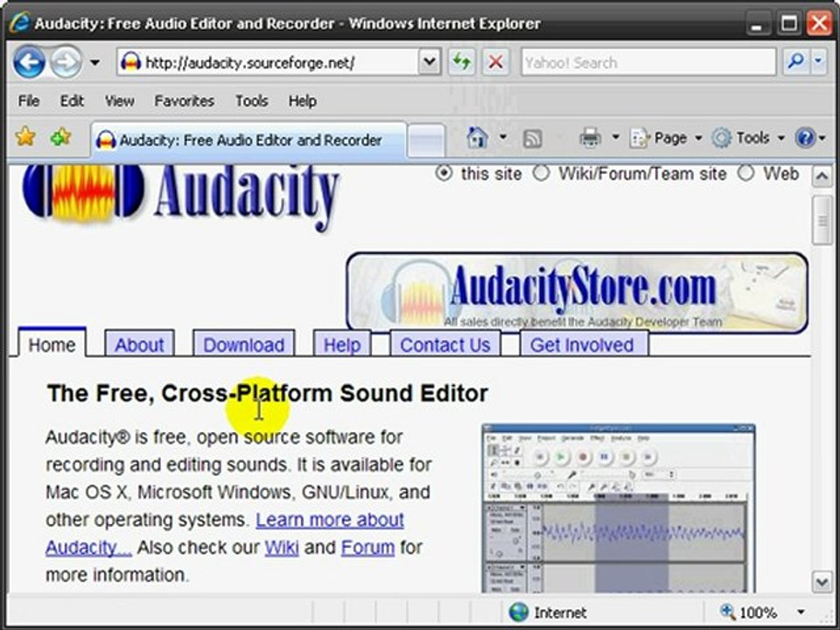Click the Print printer icon
Viewport: 840px width, 630px height.
[590, 137]
